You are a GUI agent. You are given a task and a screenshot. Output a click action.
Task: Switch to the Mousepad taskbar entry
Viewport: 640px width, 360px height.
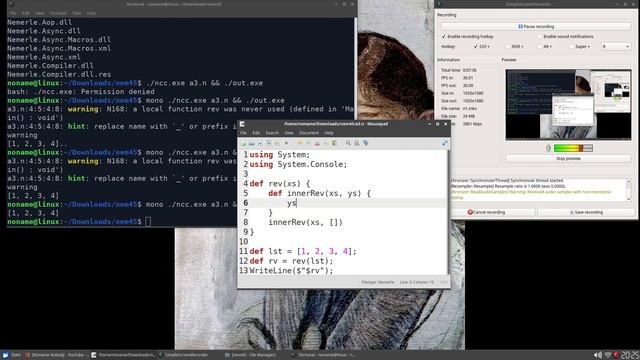pos(123,356)
